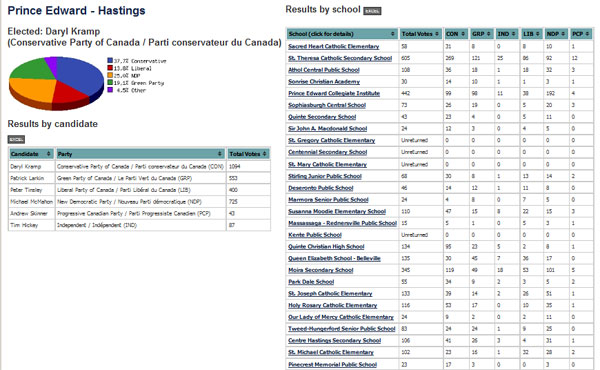Open St. Joseph Catholic Elementary link
Screen dimensions: 600x370
pyautogui.click(x=330, y=294)
